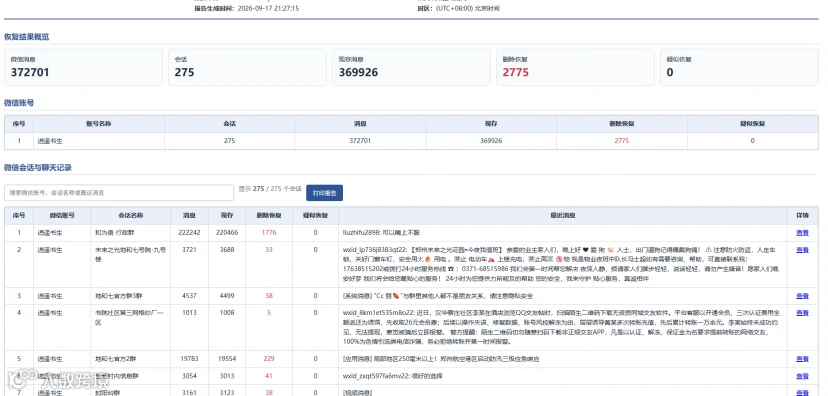Click the 220466 existing count cell
This screenshot has height=396, width=828.
tap(227, 233)
